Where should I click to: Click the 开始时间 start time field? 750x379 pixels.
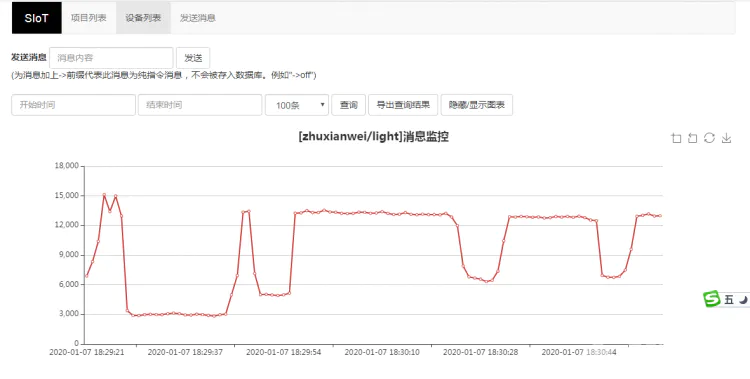(x=73, y=105)
